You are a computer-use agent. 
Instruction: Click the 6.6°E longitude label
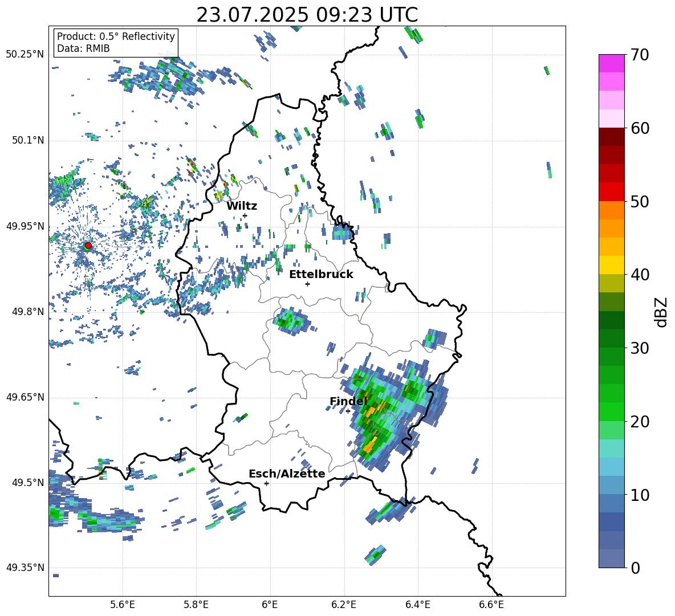point(491,605)
